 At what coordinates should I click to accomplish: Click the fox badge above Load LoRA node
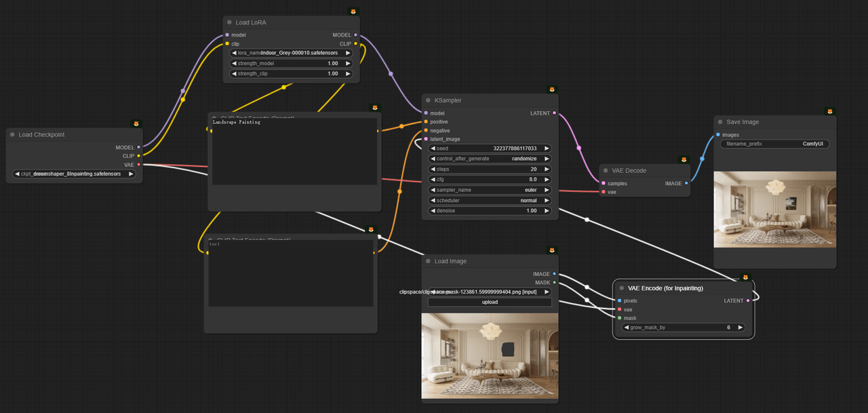[x=353, y=12]
